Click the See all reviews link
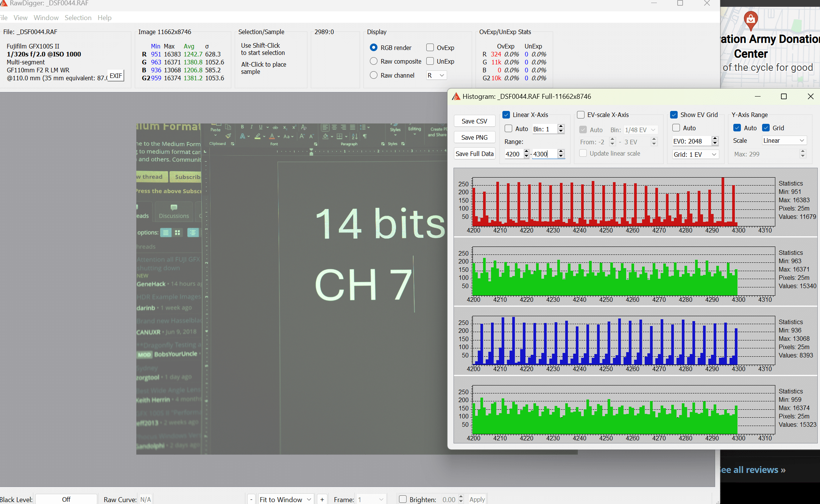Image resolution: width=820 pixels, height=504 pixels. (753, 470)
